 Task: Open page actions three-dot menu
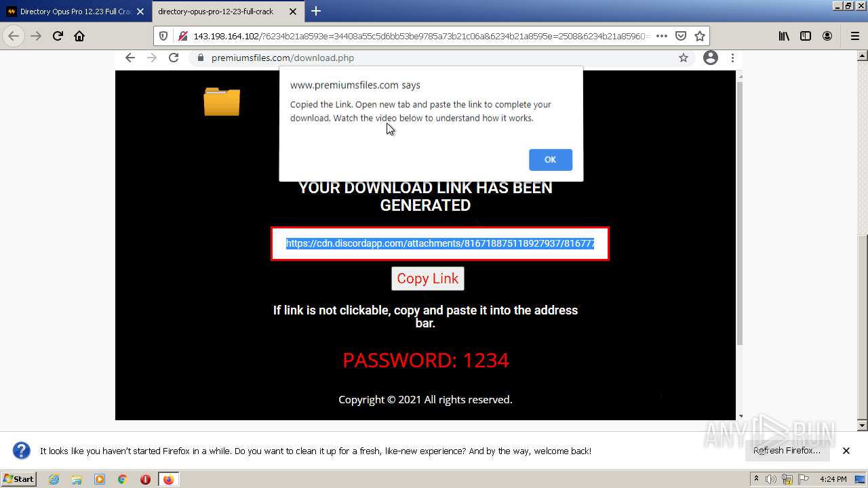pyautogui.click(x=662, y=36)
